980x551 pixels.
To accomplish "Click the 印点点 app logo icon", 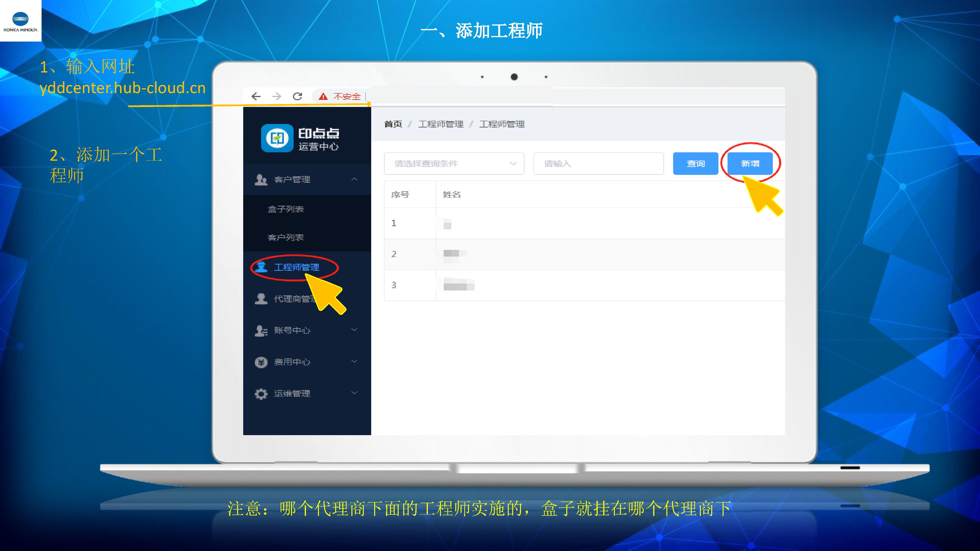I will (x=277, y=138).
